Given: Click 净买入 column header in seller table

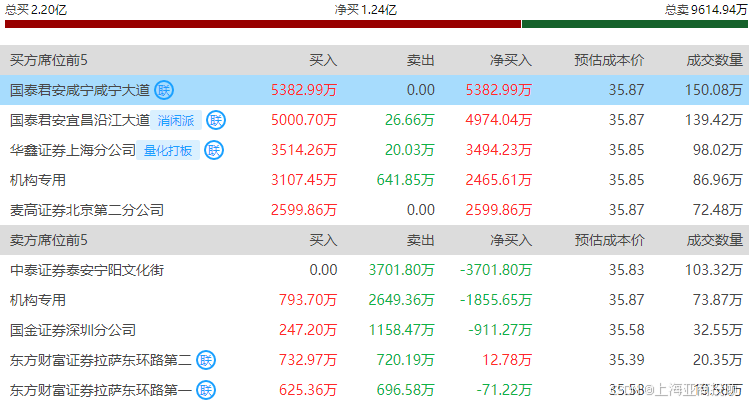Looking at the screenshot, I should tap(511, 240).
